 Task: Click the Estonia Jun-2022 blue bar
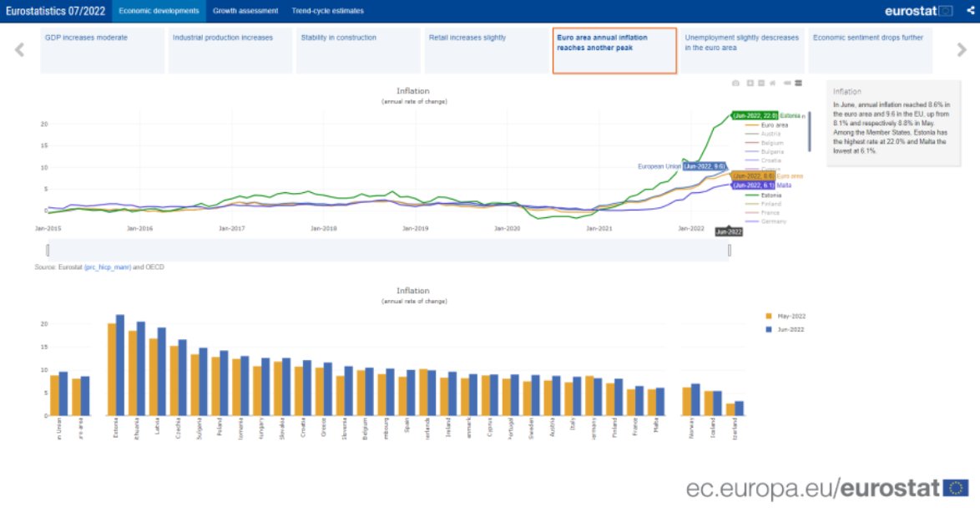(x=120, y=365)
